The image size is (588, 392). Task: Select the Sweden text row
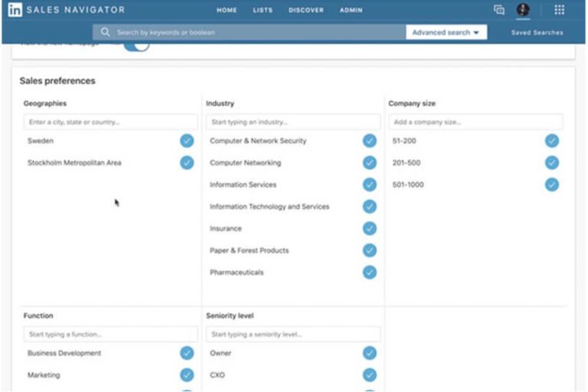[x=41, y=141]
